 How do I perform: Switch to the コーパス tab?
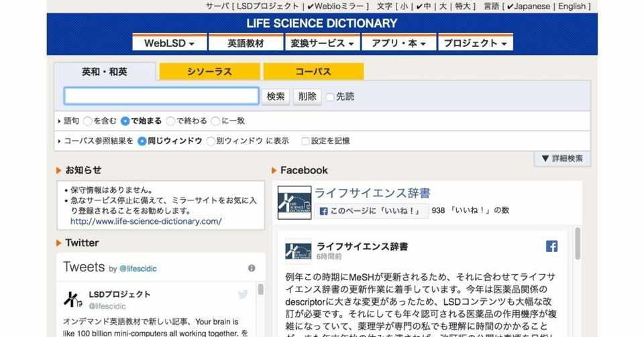coord(313,72)
